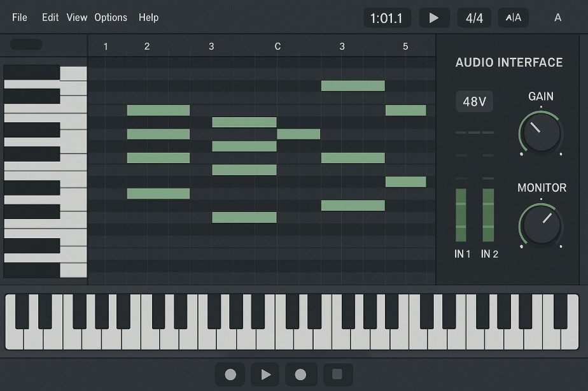
Task: Toggle 48V phantom power
Action: click(x=474, y=101)
